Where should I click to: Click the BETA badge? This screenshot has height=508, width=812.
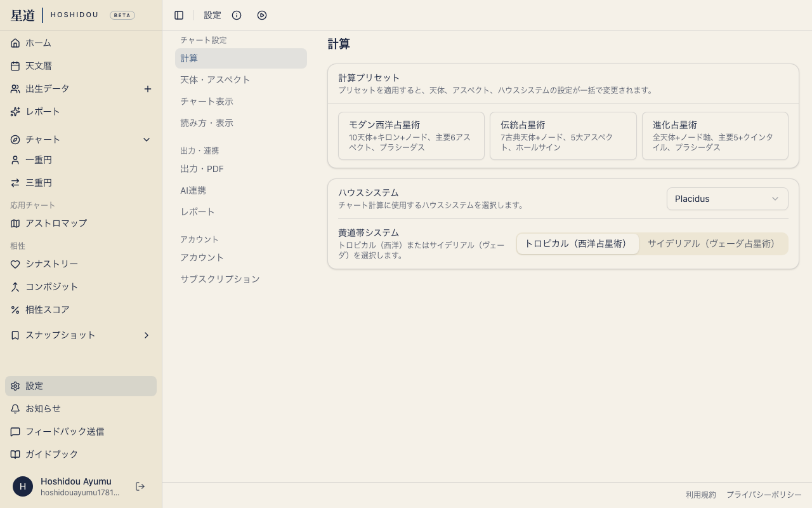(x=122, y=15)
